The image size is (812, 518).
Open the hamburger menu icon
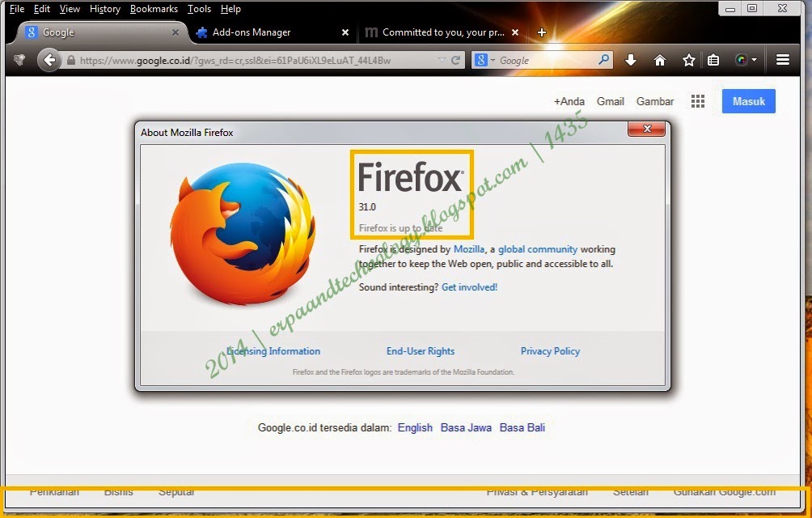point(783,60)
